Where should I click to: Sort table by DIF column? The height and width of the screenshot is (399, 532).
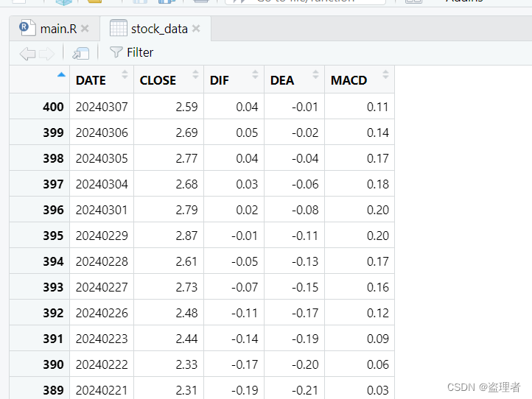tap(234, 80)
